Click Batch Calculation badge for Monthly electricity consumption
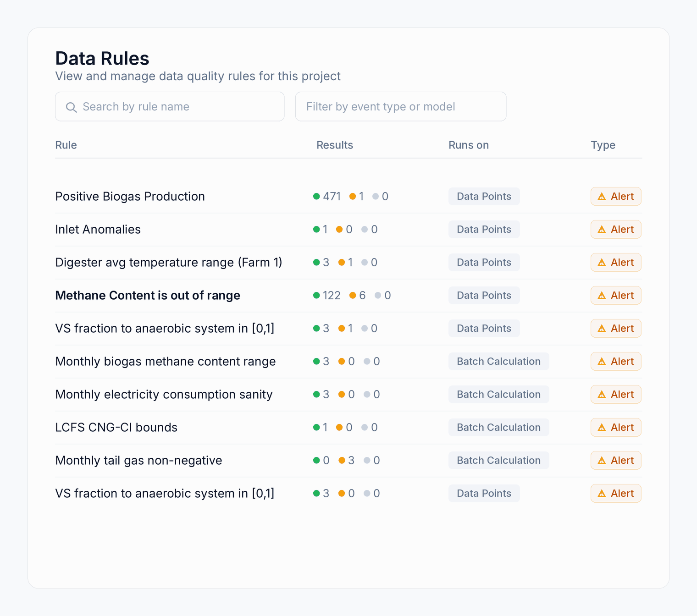 pos(499,394)
